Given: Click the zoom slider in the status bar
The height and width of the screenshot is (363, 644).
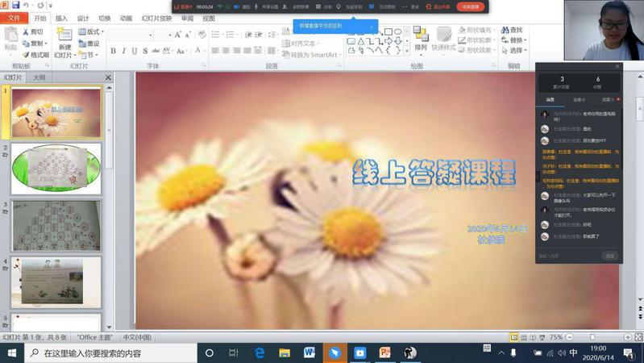Looking at the screenshot, I should tap(592, 337).
